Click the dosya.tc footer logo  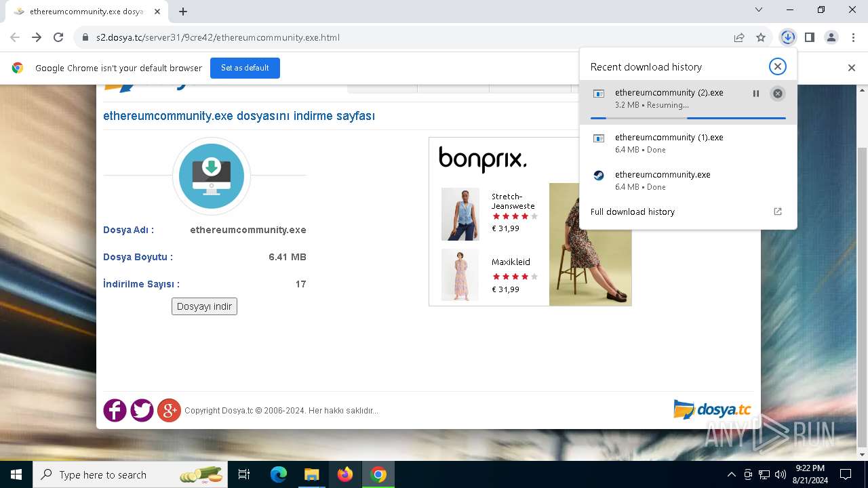tap(712, 409)
